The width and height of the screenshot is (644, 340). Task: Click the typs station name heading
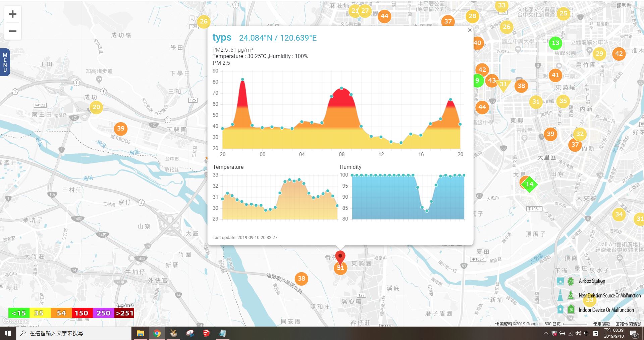pos(222,38)
